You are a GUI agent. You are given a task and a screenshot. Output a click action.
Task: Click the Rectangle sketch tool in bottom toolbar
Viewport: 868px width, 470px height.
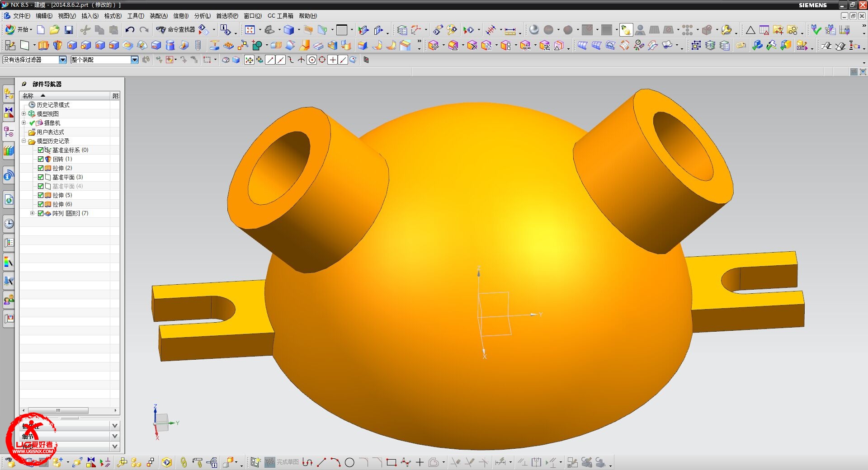click(x=392, y=462)
